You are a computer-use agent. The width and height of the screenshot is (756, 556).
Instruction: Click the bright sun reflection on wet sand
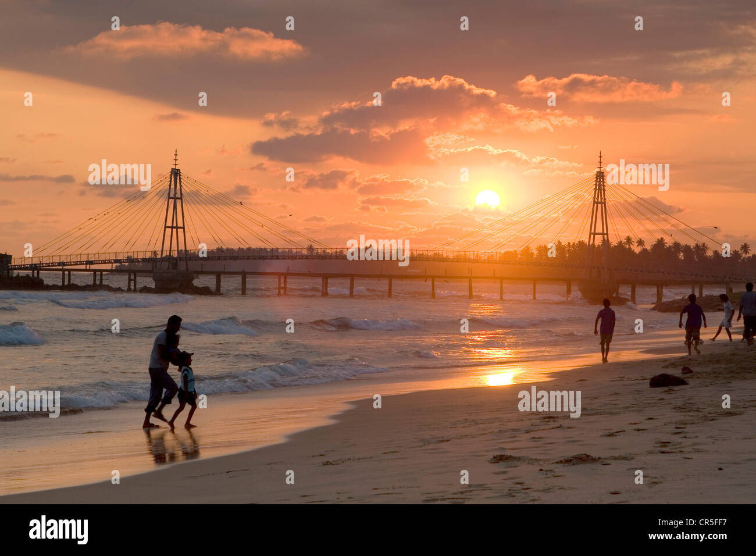500,379
